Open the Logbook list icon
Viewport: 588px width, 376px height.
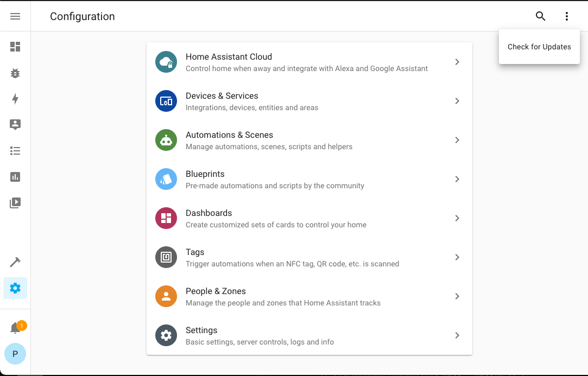pyautogui.click(x=15, y=151)
